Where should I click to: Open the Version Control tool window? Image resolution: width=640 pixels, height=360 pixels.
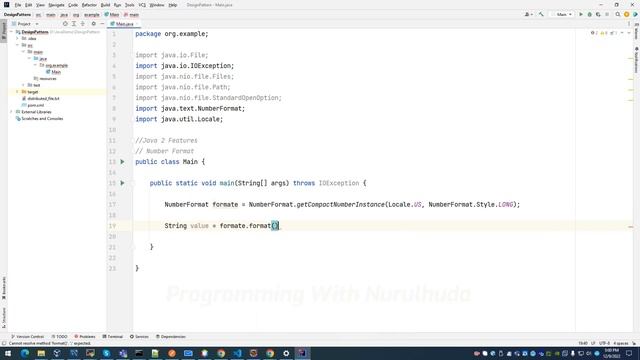[27, 337]
